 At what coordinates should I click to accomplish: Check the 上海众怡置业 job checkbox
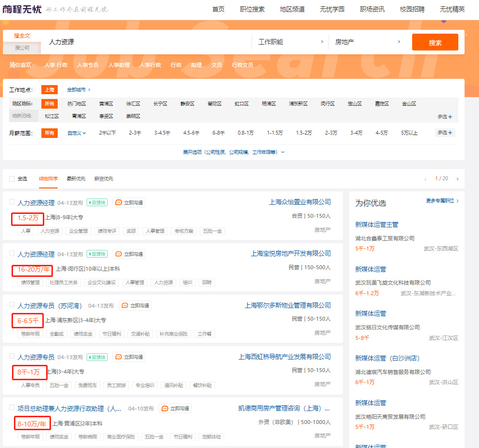click(x=12, y=201)
